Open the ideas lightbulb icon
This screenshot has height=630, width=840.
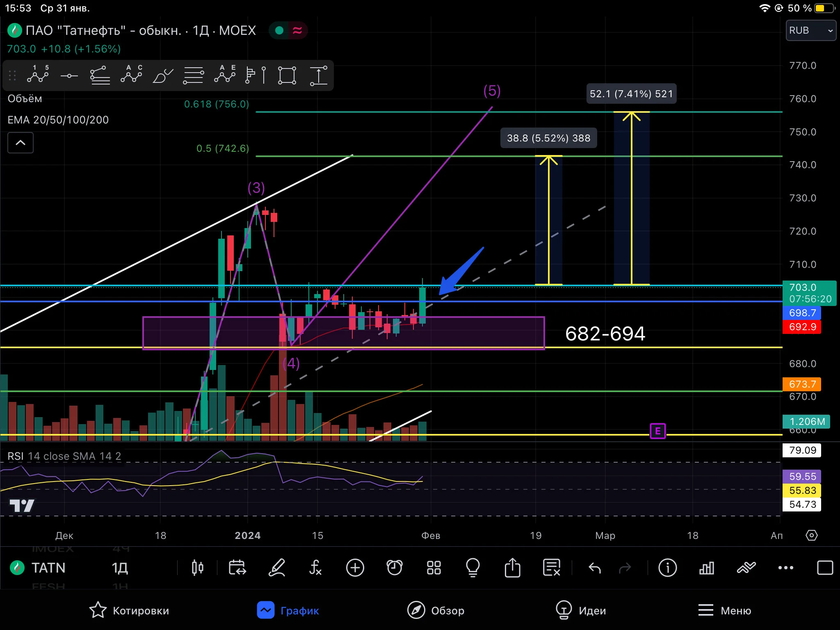click(x=473, y=568)
